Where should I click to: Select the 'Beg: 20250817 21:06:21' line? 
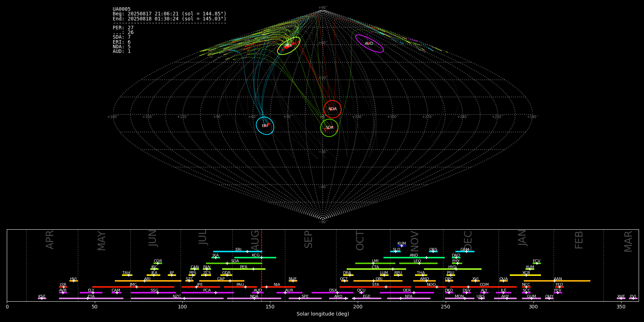(x=170, y=14)
